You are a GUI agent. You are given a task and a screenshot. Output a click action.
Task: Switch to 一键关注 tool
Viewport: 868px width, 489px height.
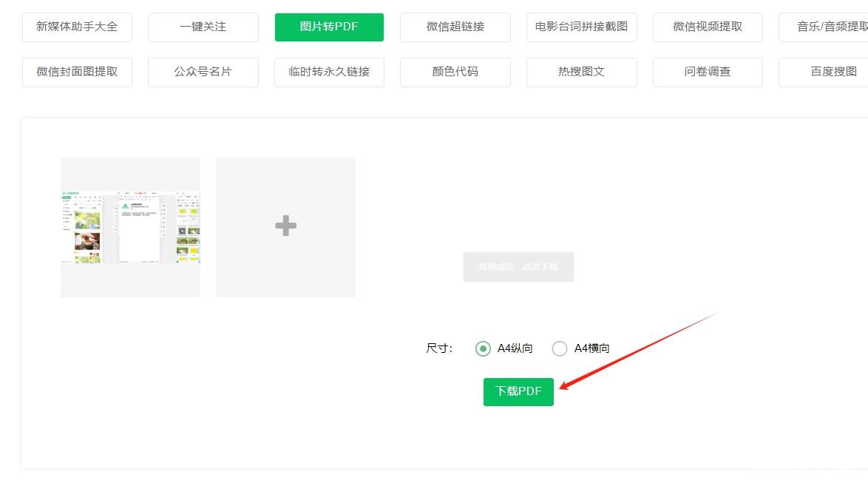coord(203,27)
